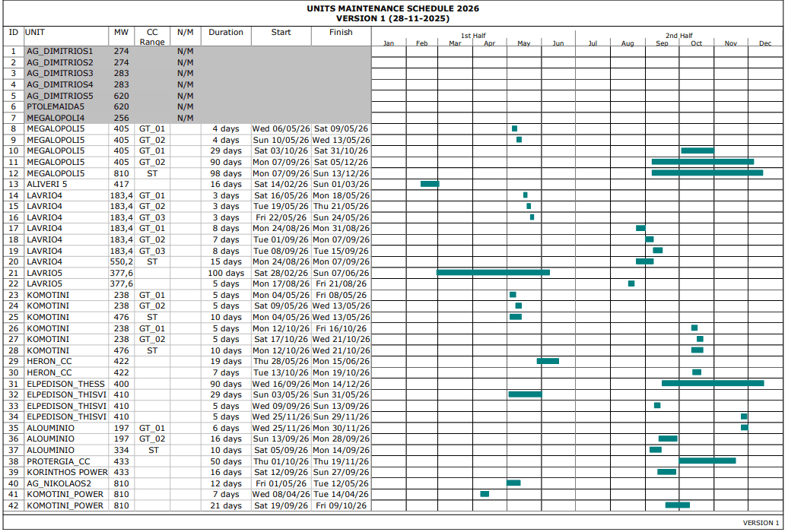Click the AG_NIKOLAOS2 Gantt bar in May

point(513,483)
